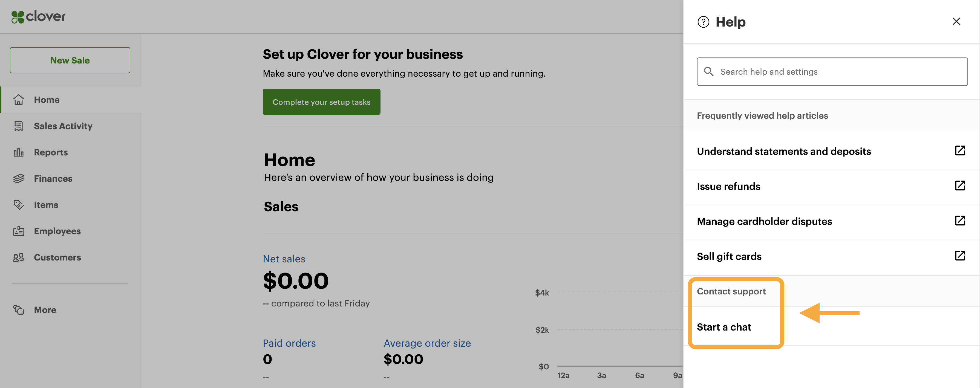
Task: Select the Home icon in the sidebar
Action: [19, 99]
